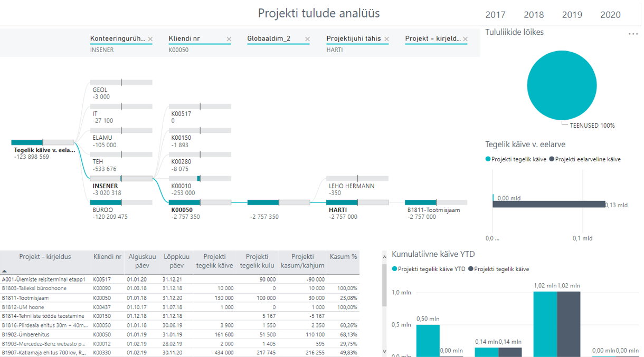644x357 pixels.
Task: Select the LEHO HERMANN node
Action: (357, 186)
